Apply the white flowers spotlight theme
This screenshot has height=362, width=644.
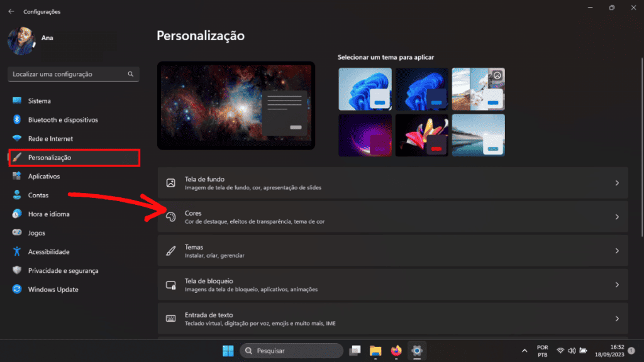[479, 89]
